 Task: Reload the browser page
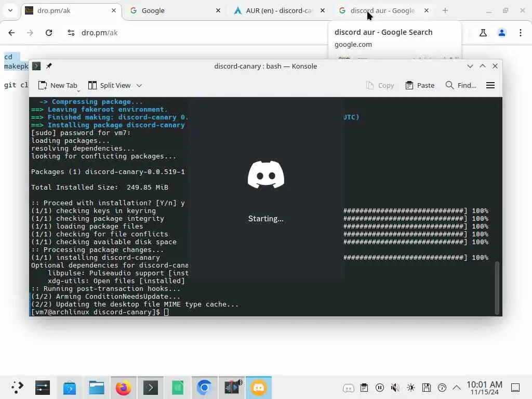point(49,33)
